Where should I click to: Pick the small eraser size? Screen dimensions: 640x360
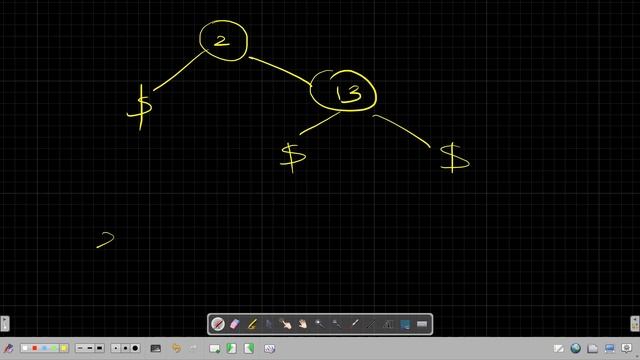[x=116, y=348]
